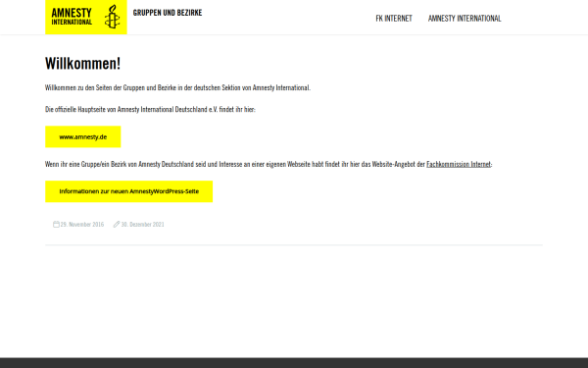Open the Gruppen und Bezirke site title
Image resolution: width=588 pixels, height=368 pixels.
pyautogui.click(x=168, y=13)
